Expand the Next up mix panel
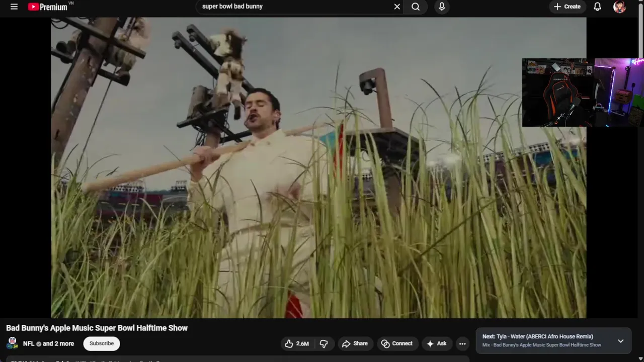This screenshot has height=362, width=644. tap(620, 341)
